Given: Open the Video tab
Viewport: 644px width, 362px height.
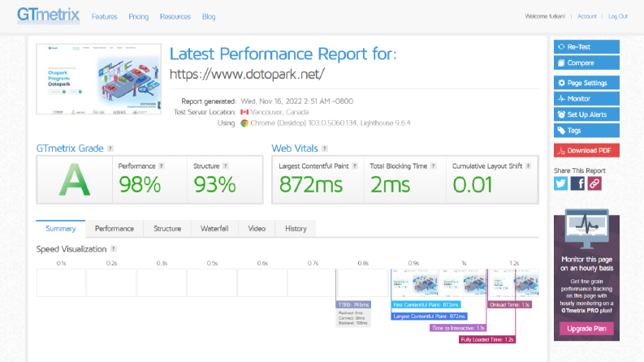Looking at the screenshot, I should 257,229.
